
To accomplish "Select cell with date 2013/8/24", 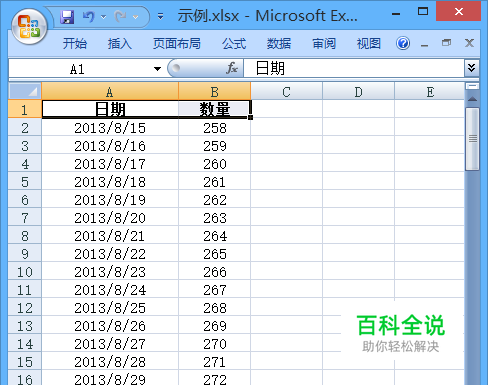I will click(110, 290).
